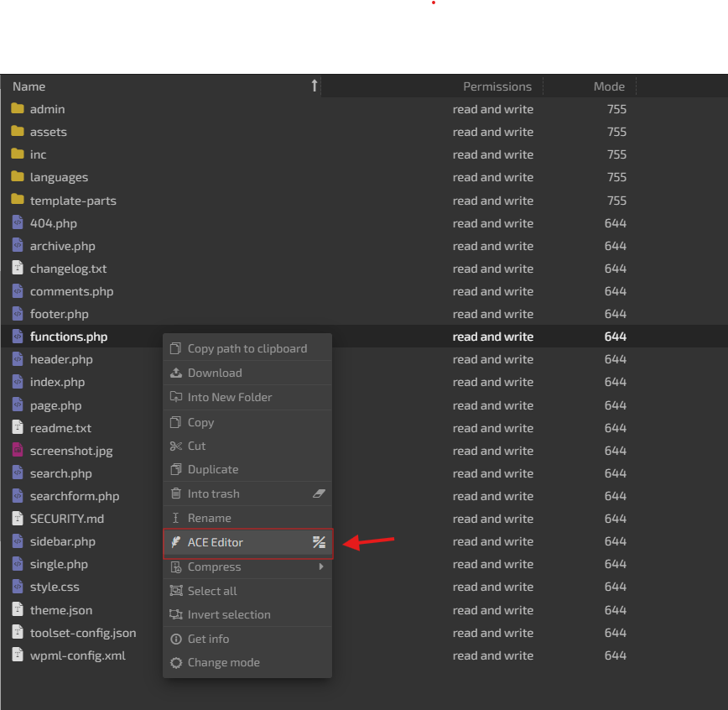
Task: Click the wpml-config.xml file icon
Action: coord(18,655)
